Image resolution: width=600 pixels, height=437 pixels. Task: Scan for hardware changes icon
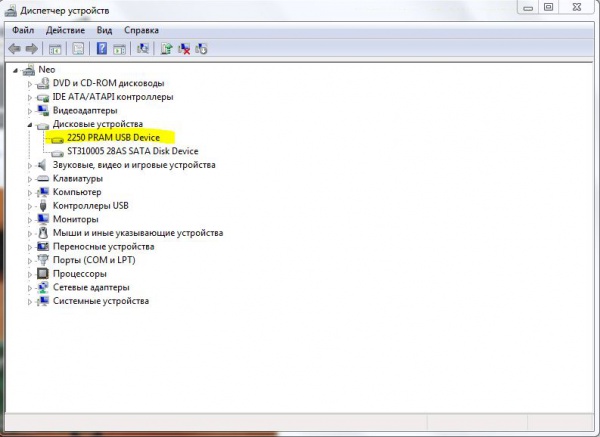[143, 49]
